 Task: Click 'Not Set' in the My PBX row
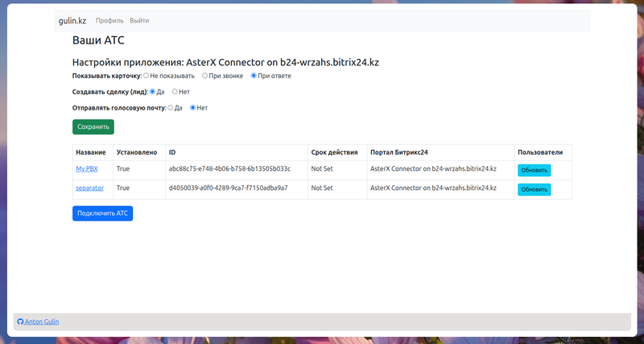[322, 168]
